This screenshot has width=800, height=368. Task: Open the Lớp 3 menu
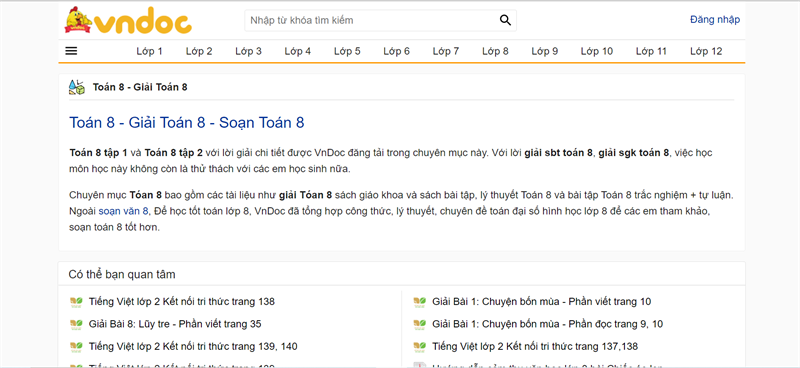[x=248, y=51]
